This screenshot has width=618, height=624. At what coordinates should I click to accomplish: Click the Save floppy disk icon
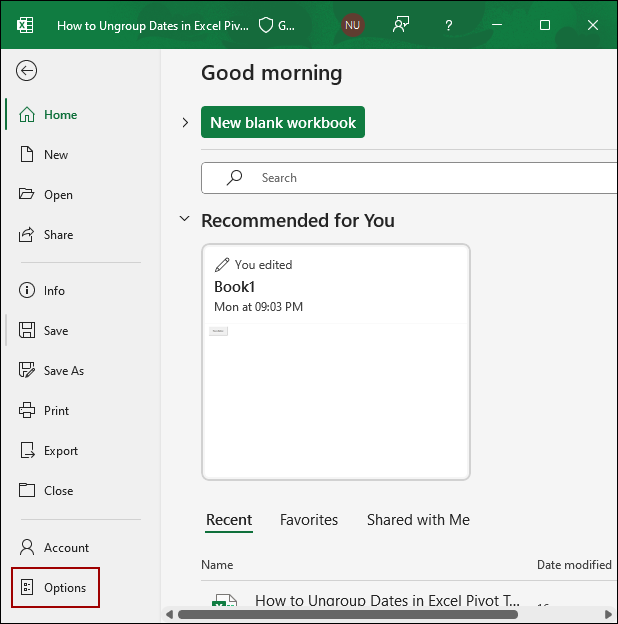[27, 330]
